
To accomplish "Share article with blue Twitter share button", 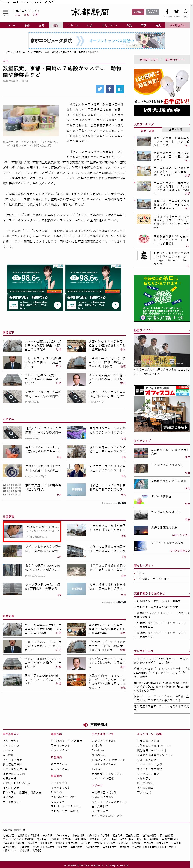I will coord(100,89).
